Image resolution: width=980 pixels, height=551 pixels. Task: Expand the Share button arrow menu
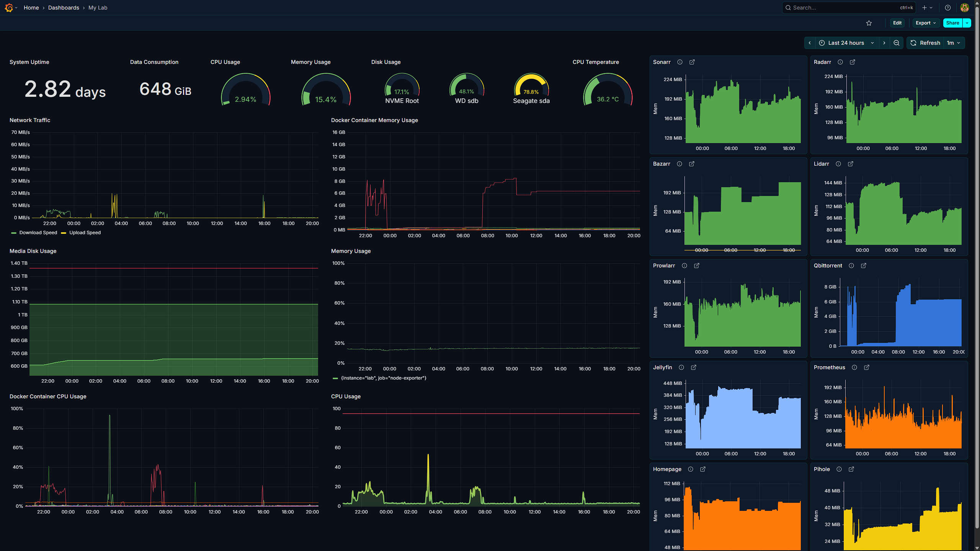(x=967, y=23)
